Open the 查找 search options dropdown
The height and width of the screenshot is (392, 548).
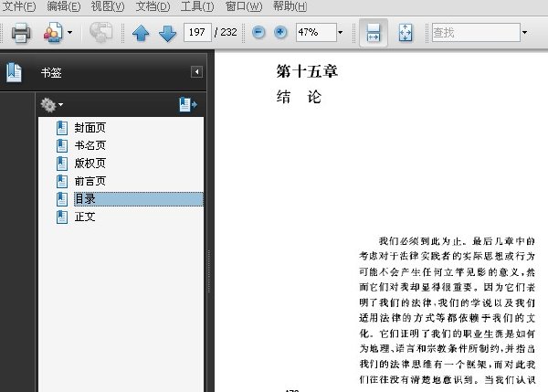524,33
